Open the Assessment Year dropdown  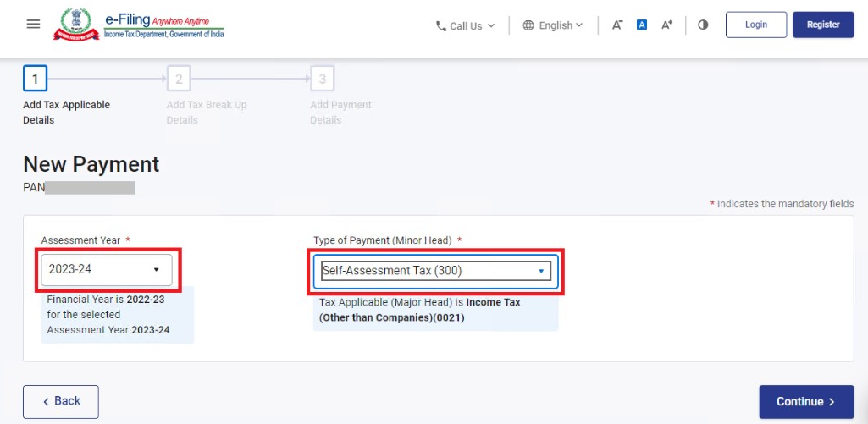click(x=107, y=269)
